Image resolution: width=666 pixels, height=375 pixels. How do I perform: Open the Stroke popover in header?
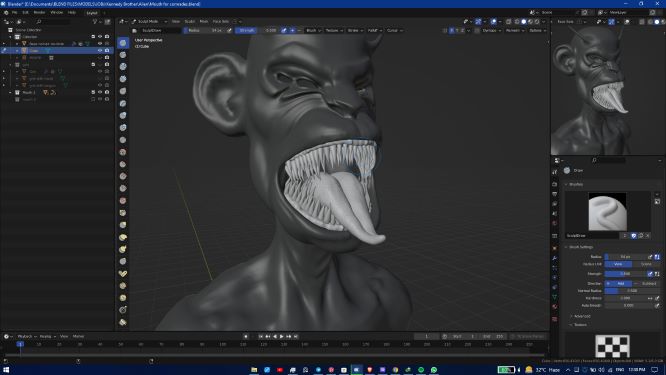click(355, 31)
